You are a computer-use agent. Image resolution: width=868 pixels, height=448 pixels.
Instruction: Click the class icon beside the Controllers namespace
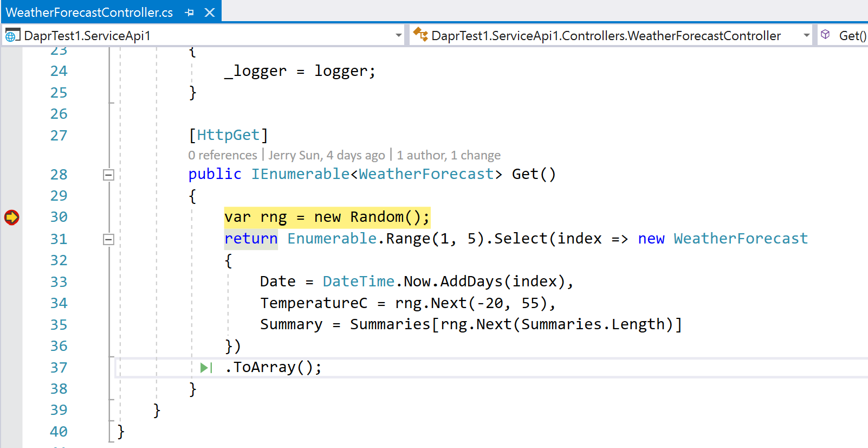pos(420,35)
